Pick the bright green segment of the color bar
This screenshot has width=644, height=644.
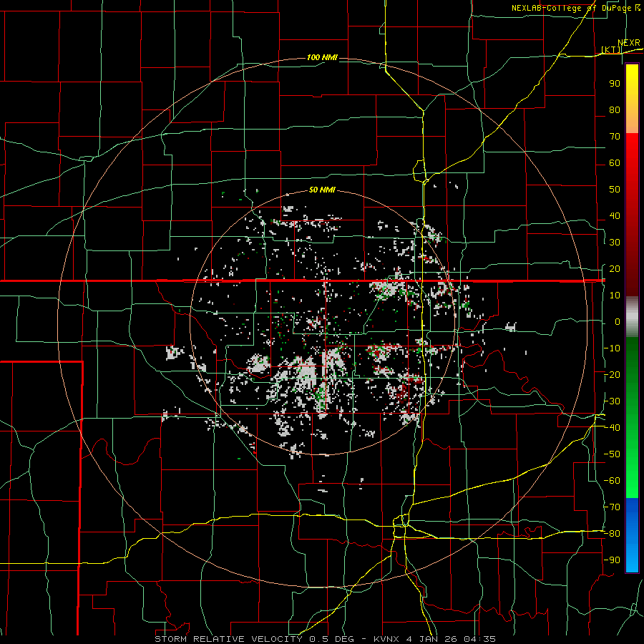[632, 460]
